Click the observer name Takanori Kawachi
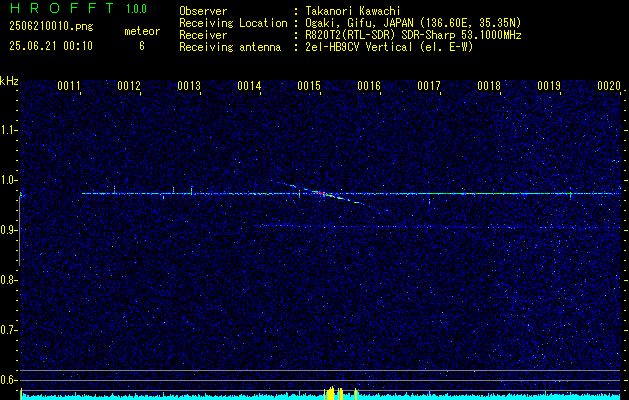The image size is (629, 400). coord(353,11)
